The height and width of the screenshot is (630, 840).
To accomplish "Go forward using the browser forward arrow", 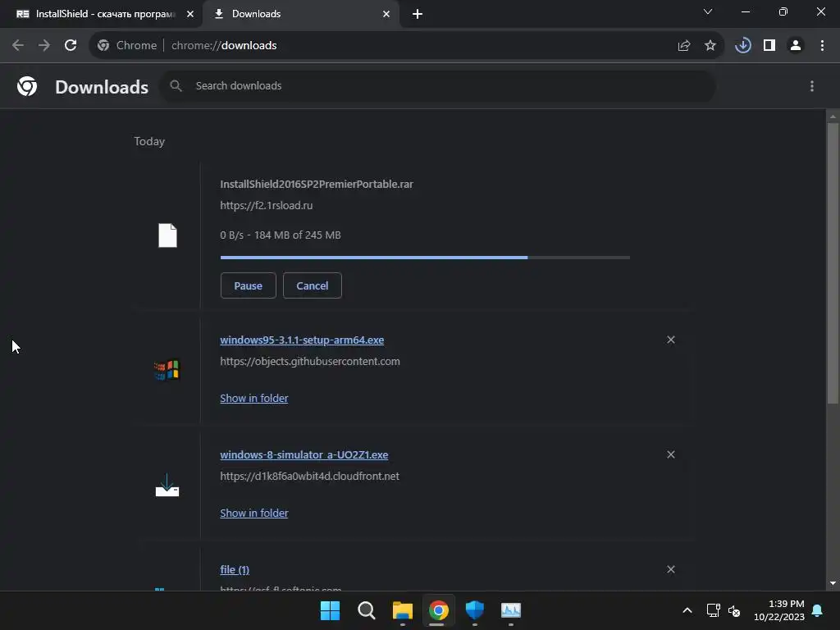I will [44, 46].
